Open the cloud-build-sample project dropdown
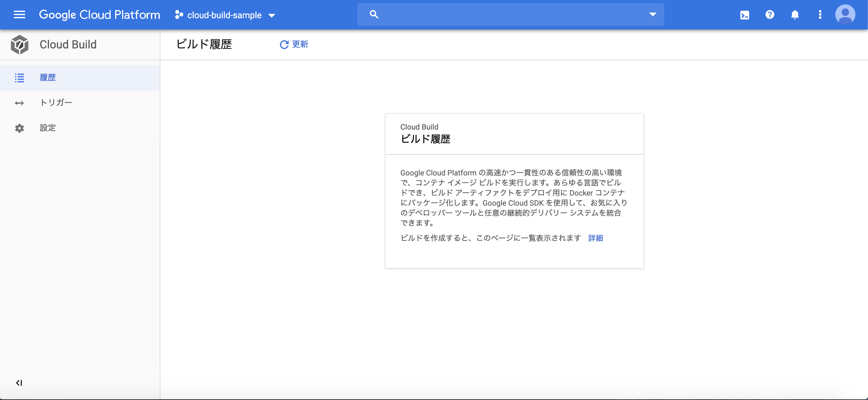Screen dimensions: 868x400 [225, 15]
